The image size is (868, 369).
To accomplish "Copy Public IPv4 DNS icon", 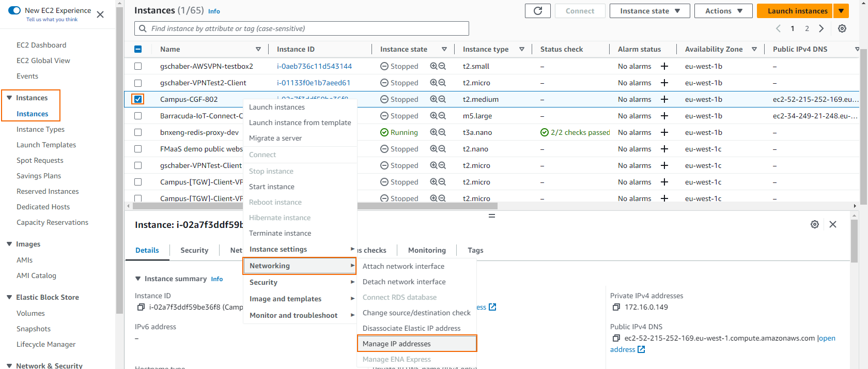I will click(x=616, y=338).
